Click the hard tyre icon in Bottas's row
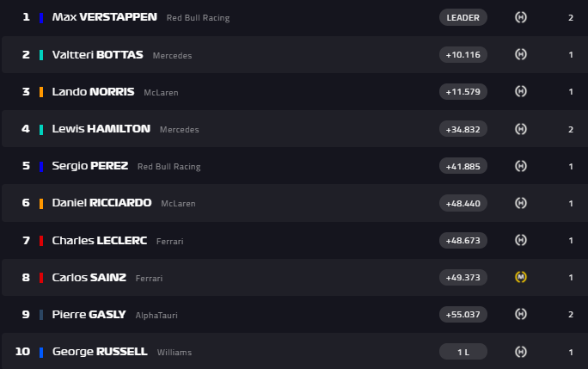 click(x=520, y=54)
